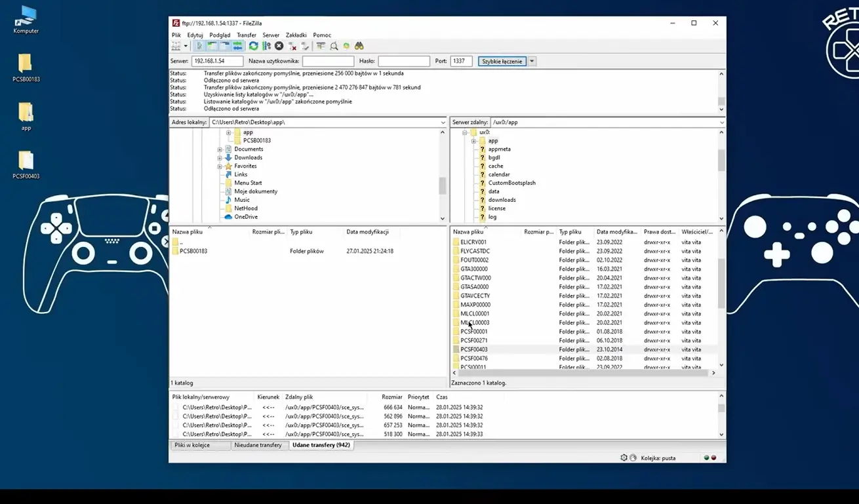The height and width of the screenshot is (504, 859).
Task: Collapse the ux0 tree node
Action: tap(464, 131)
